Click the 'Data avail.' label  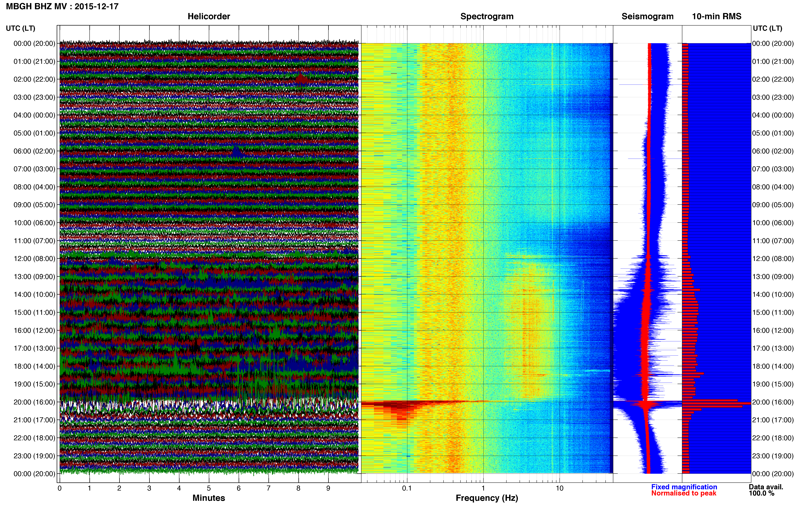tap(766, 487)
